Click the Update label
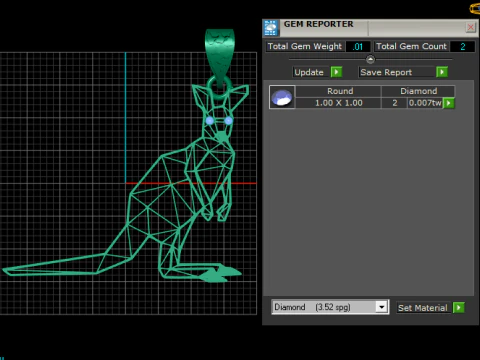 click(x=309, y=72)
